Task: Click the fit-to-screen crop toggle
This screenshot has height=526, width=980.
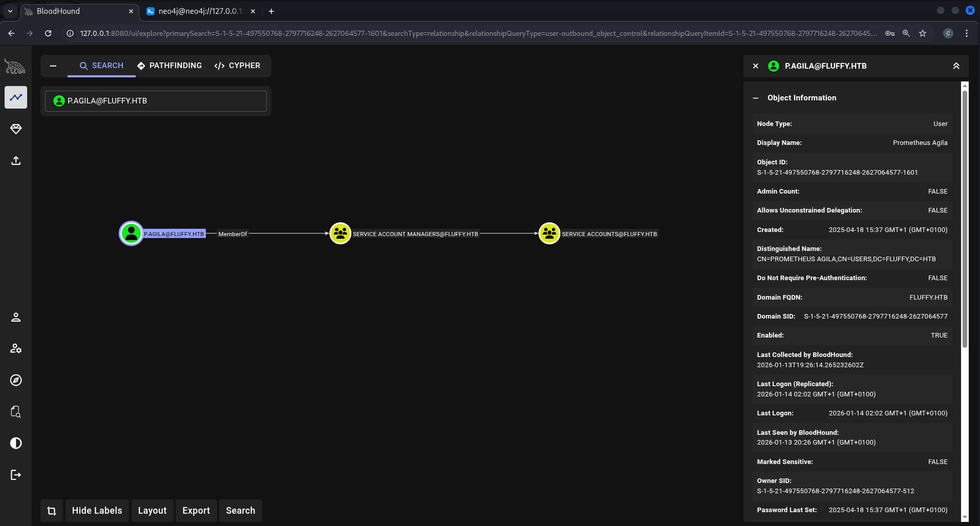Action: point(51,510)
